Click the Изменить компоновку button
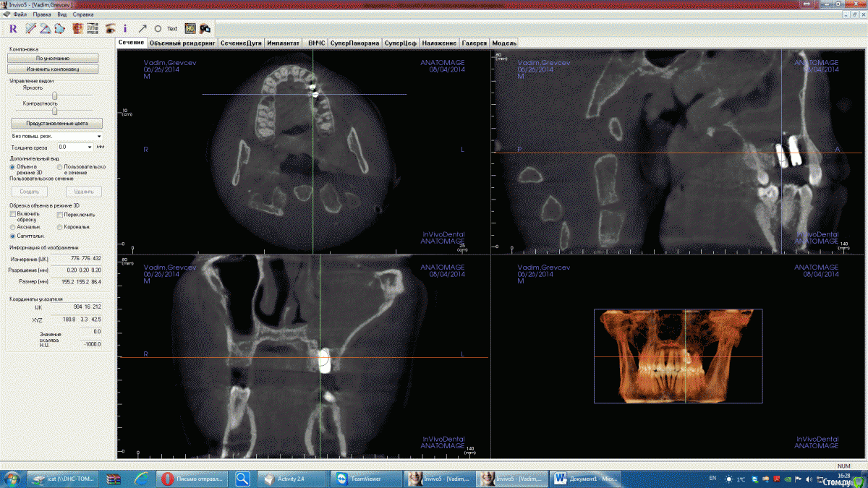Image resolution: width=868 pixels, height=488 pixels. (x=53, y=68)
